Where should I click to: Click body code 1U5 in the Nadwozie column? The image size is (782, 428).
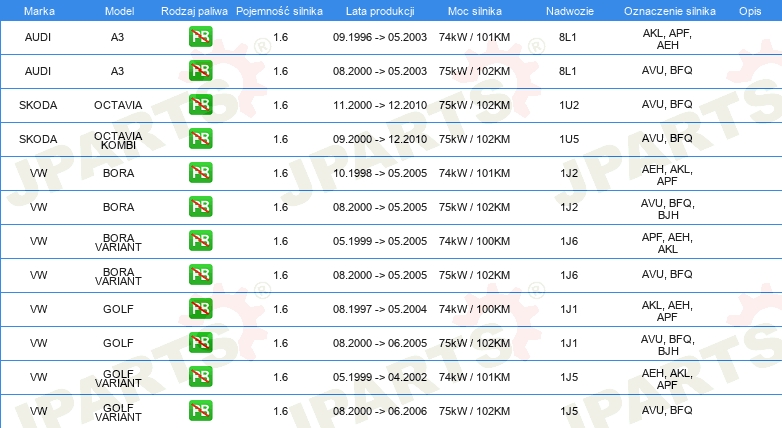(569, 139)
